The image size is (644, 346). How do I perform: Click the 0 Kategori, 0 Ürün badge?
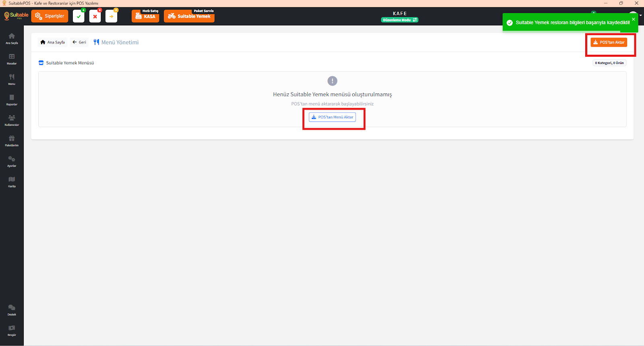[609, 63]
